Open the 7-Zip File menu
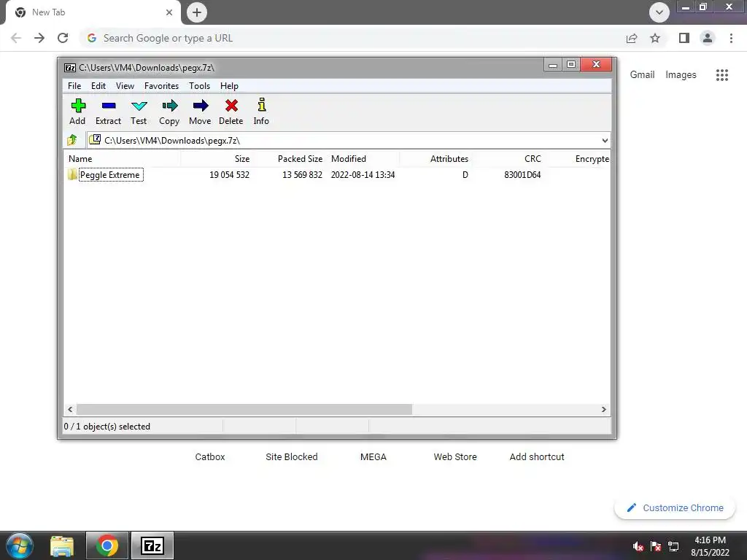This screenshot has width=747, height=560. click(x=74, y=86)
